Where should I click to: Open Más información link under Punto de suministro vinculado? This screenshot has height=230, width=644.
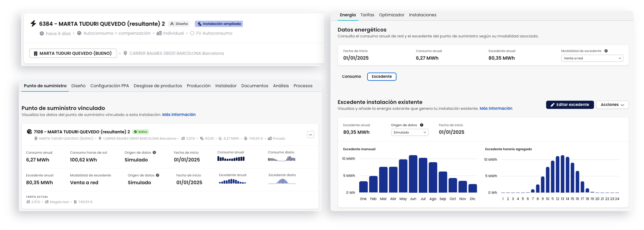click(179, 114)
